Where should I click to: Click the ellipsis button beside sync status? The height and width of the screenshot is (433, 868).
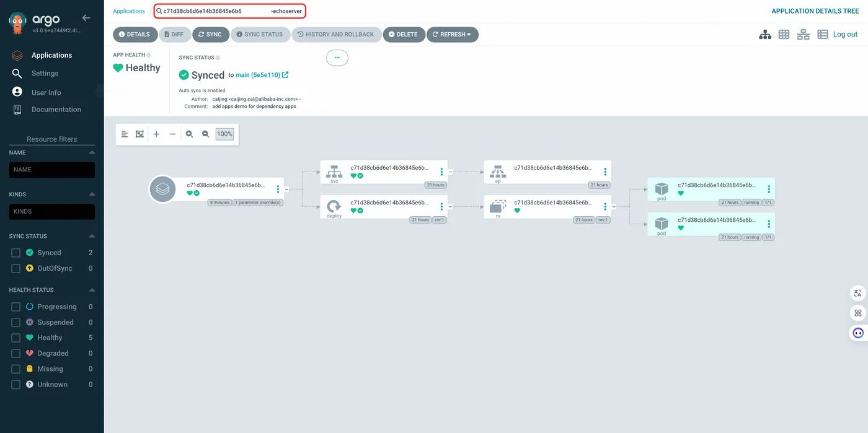pos(337,58)
